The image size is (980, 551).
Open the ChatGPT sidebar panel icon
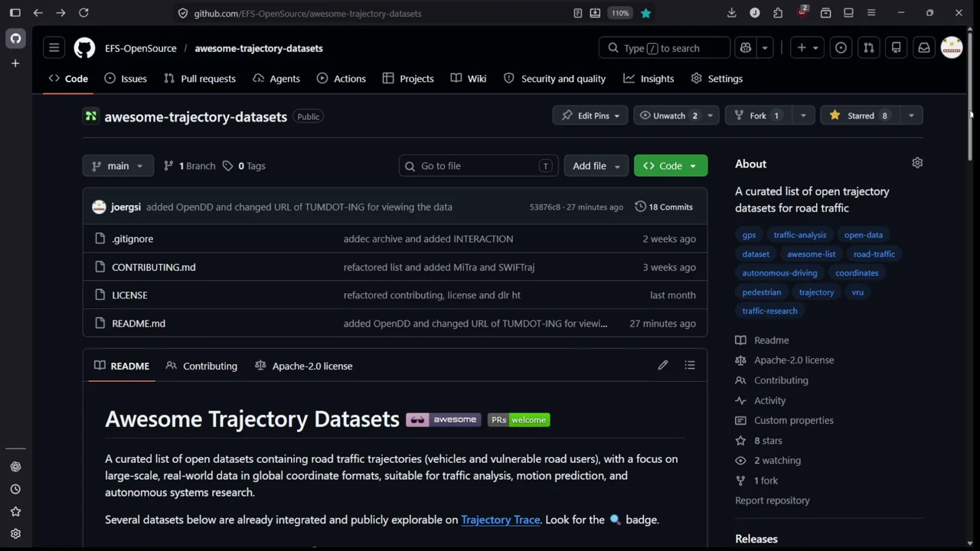tap(15, 467)
